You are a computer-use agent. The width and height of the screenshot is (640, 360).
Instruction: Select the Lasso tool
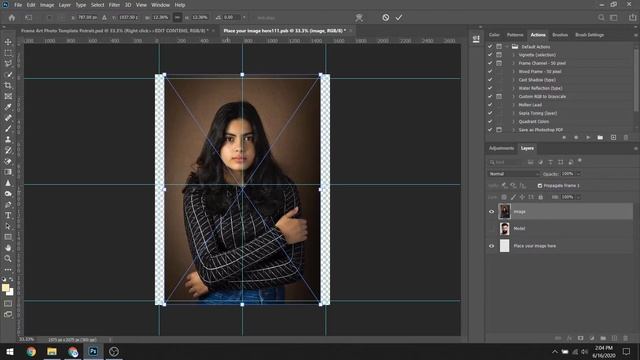pos(8,64)
